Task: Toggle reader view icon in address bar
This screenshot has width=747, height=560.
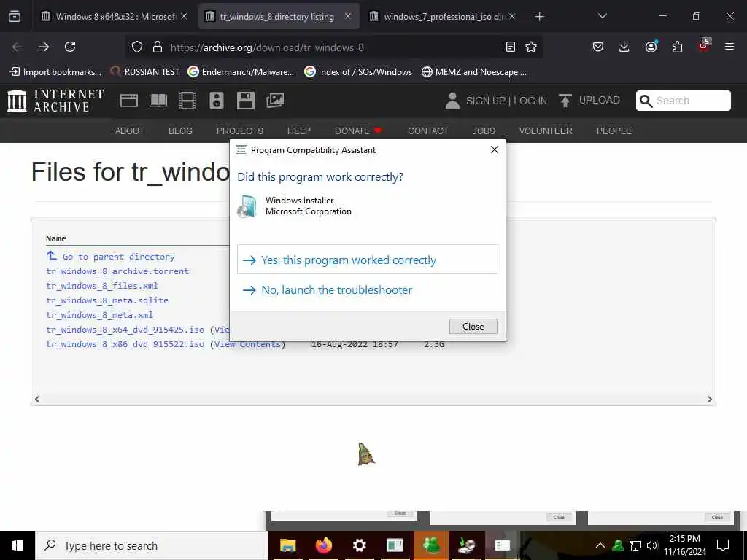Action: [510, 47]
